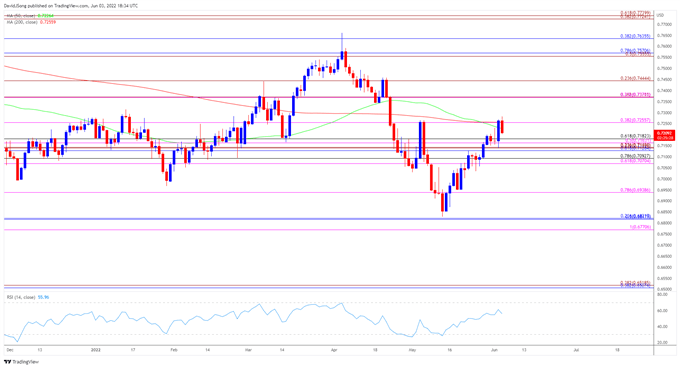Click the TradingView logo at bottom left

[x=21, y=361]
